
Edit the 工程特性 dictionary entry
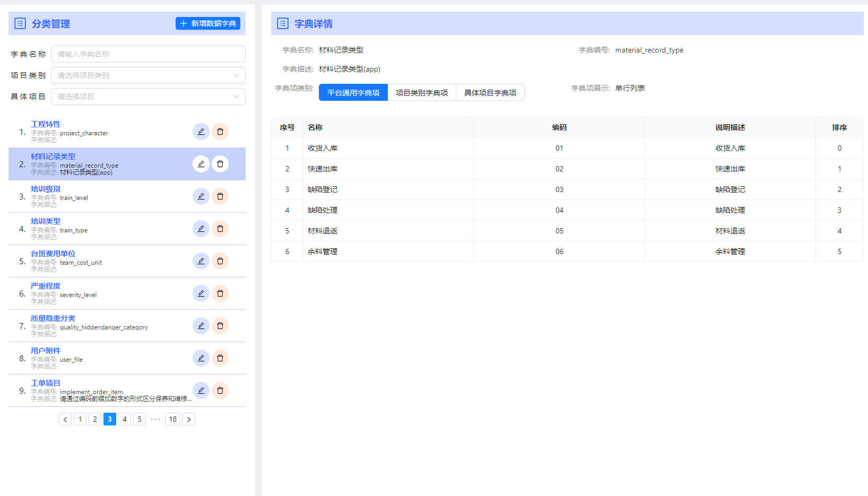tap(201, 132)
